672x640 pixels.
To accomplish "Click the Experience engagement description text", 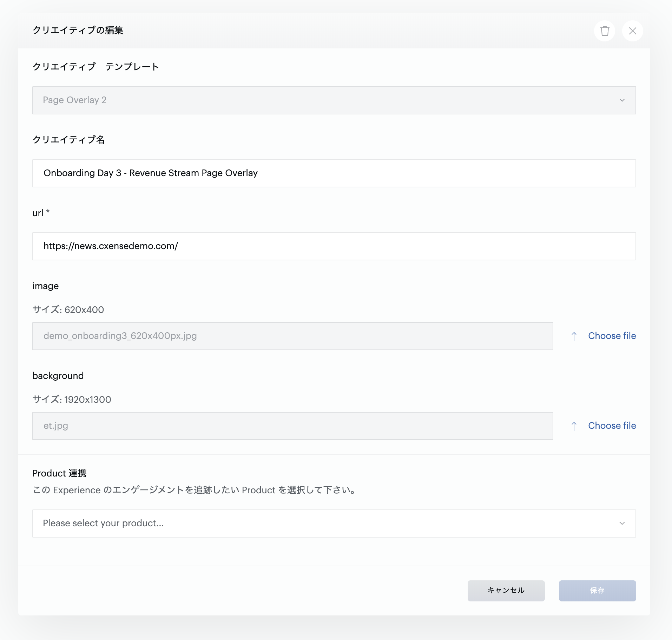I will (195, 490).
